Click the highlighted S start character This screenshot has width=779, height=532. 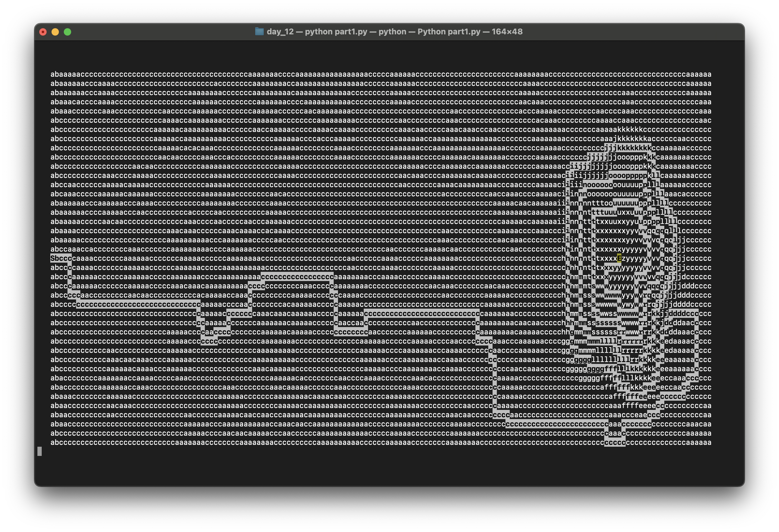tap(53, 258)
